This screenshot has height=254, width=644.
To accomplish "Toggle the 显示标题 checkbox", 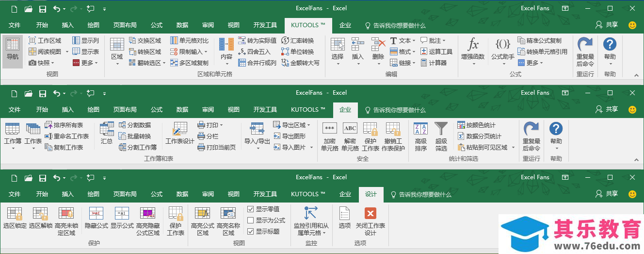I will [x=251, y=232].
